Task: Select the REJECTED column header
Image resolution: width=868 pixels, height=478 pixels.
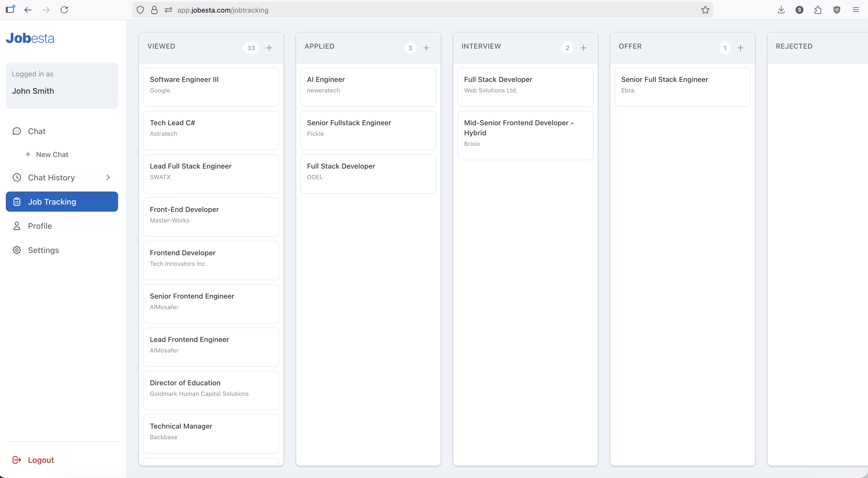Action: pyautogui.click(x=794, y=46)
